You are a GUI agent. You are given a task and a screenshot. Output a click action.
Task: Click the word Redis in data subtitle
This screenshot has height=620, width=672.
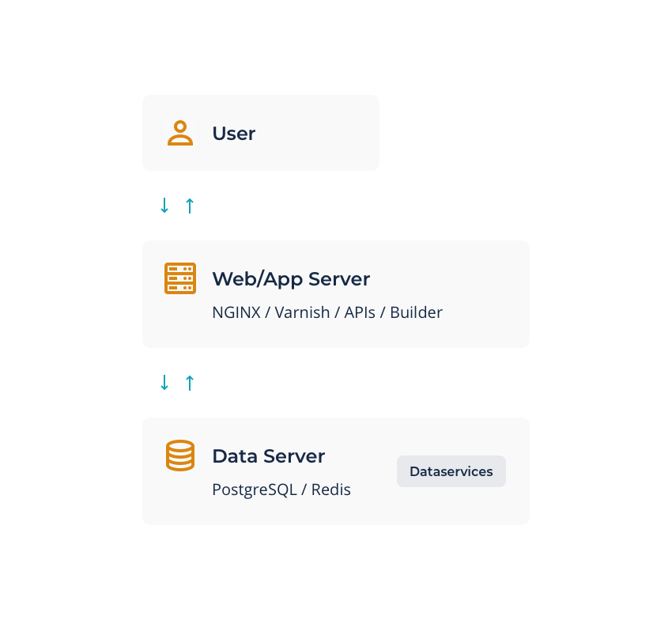[330, 490]
